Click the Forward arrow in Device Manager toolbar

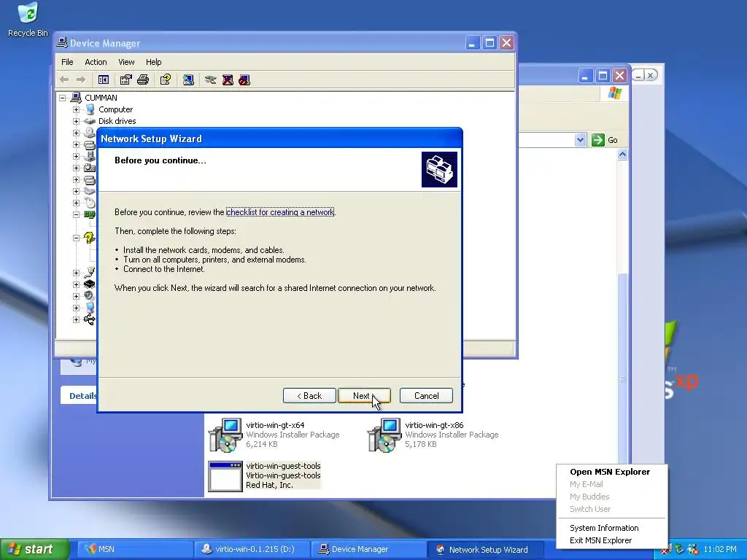(x=80, y=79)
